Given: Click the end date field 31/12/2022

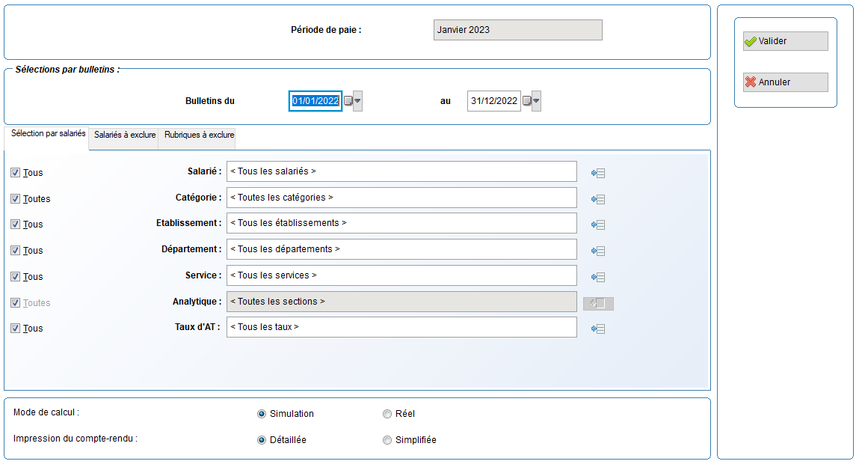Looking at the screenshot, I should click(493, 101).
